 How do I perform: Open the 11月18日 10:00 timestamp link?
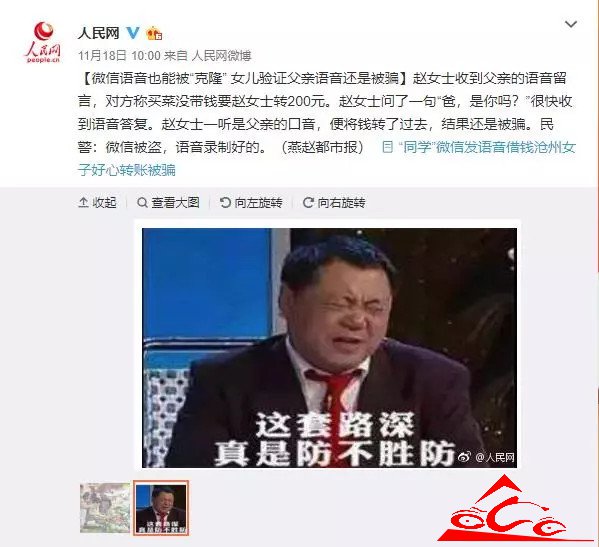pyautogui.click(x=119, y=56)
